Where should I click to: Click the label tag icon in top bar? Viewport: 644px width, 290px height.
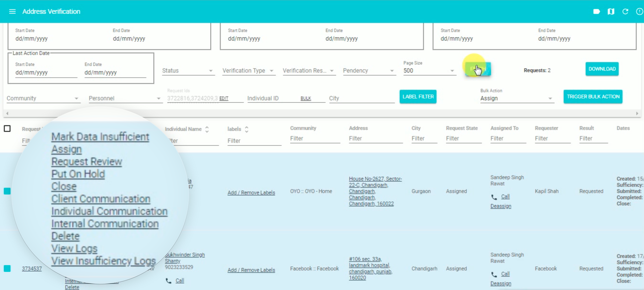click(x=596, y=11)
